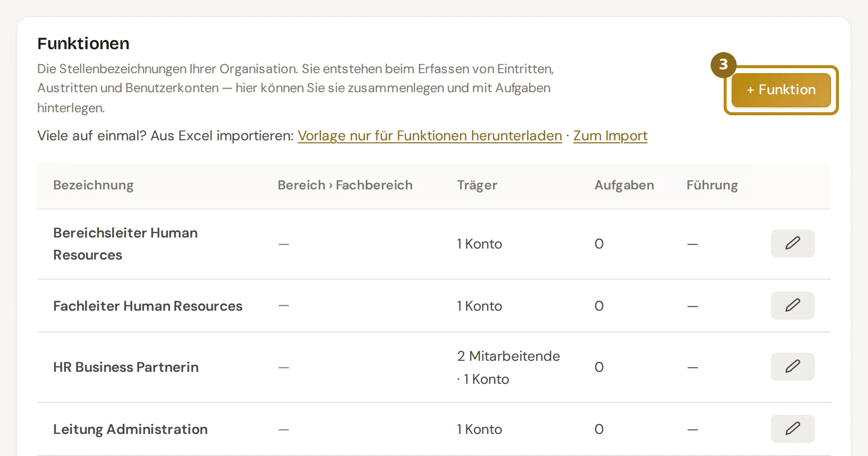Click the Träger column header
The height and width of the screenshot is (456, 868).
477,185
